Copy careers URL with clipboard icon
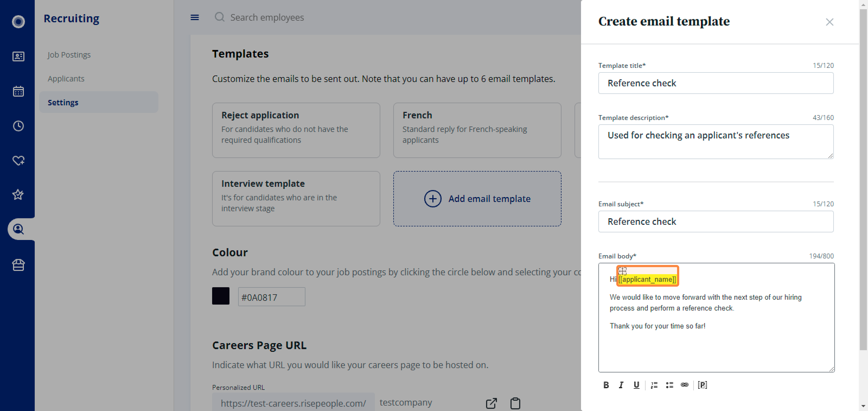Screen dimensions: 868x411 click(515, 403)
